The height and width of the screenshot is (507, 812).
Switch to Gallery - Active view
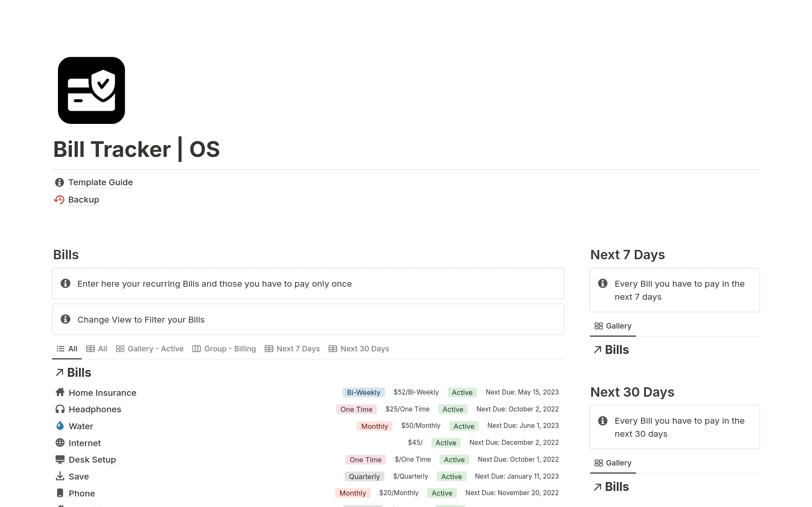coord(150,349)
